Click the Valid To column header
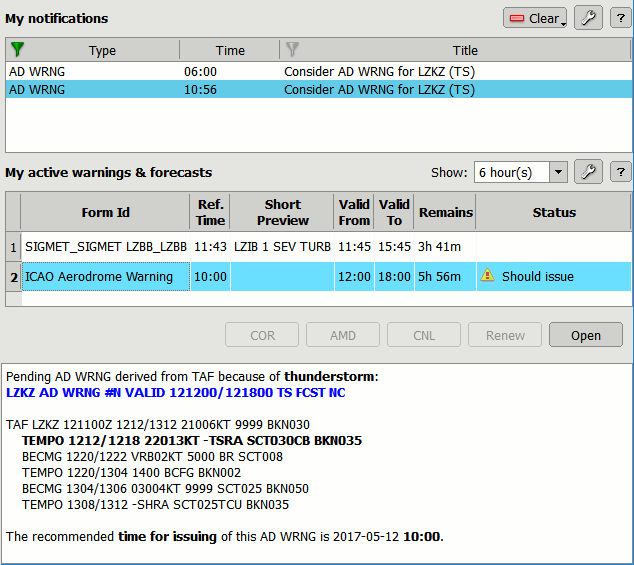This screenshot has width=634, height=565. click(394, 212)
